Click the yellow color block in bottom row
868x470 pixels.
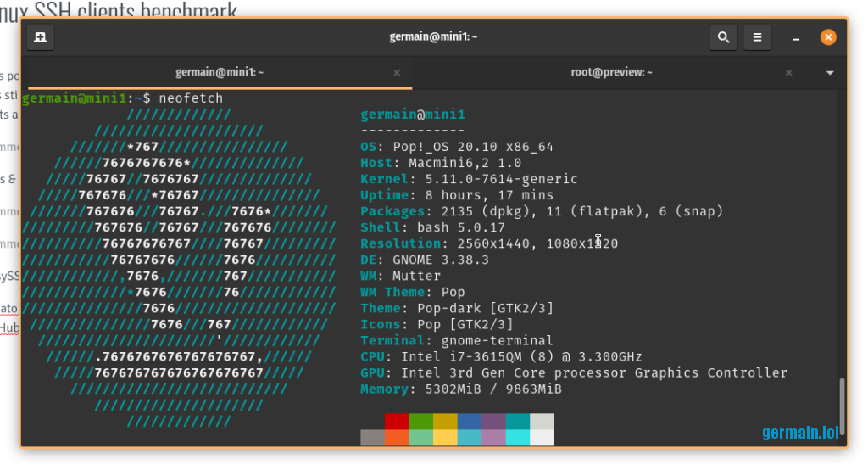click(445, 437)
